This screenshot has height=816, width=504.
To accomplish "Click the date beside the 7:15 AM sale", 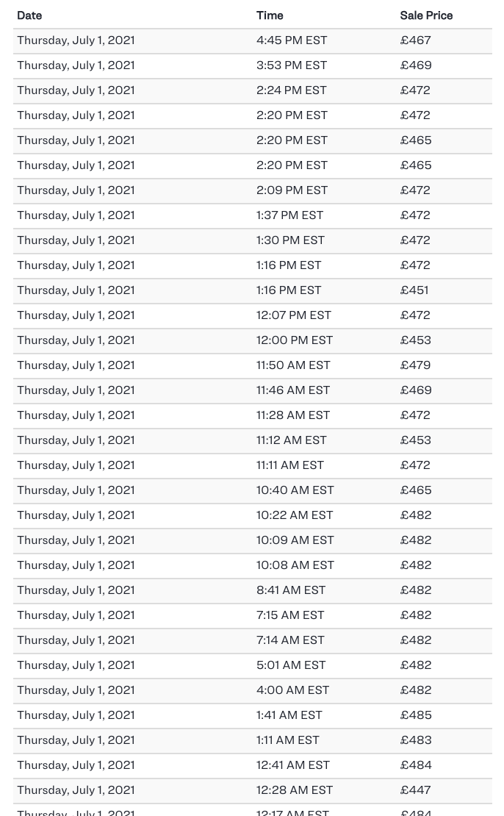I will tap(76, 615).
